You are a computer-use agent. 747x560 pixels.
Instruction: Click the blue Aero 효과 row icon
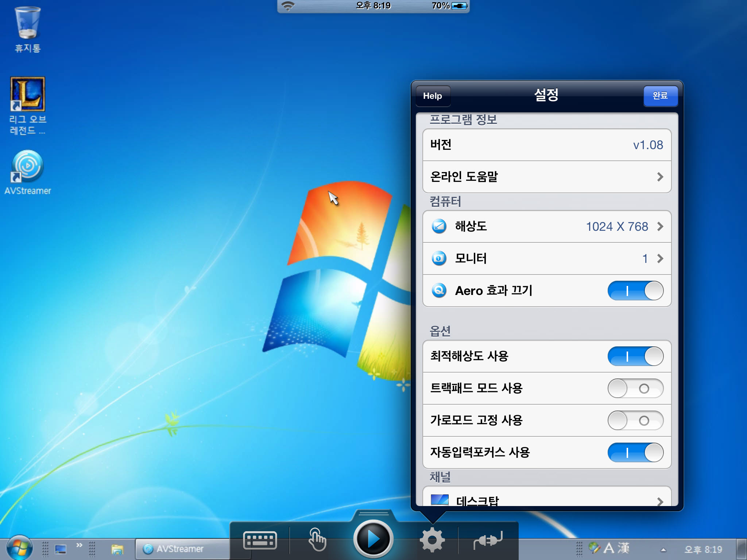coord(439,291)
